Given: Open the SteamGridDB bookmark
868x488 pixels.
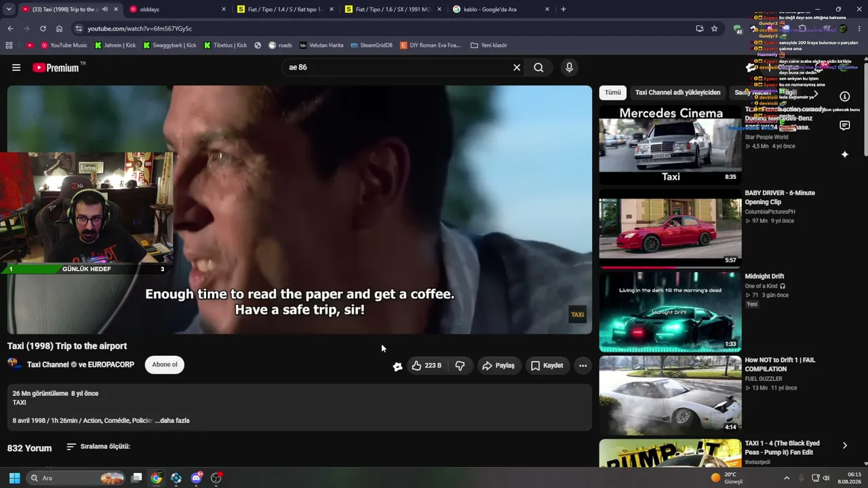Looking at the screenshot, I should point(372,45).
